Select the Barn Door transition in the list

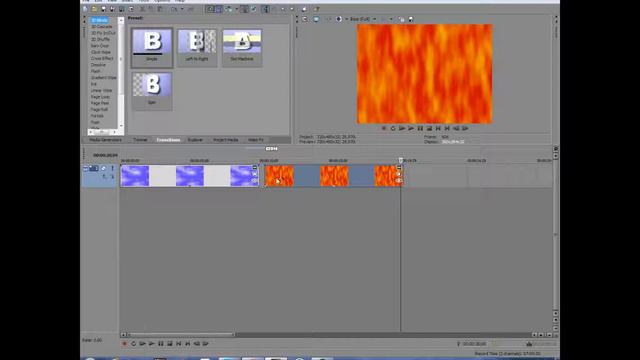click(x=100, y=46)
